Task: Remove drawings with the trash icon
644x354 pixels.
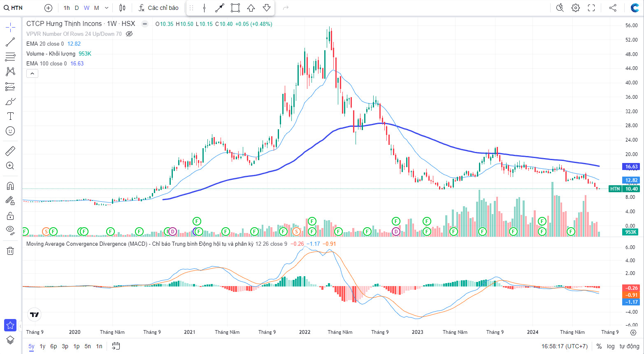Action: coord(10,251)
